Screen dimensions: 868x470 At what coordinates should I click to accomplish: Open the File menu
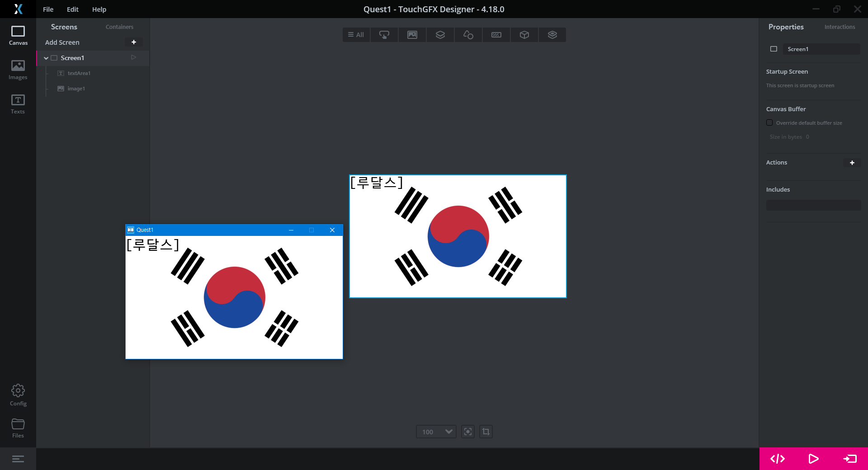coord(48,9)
